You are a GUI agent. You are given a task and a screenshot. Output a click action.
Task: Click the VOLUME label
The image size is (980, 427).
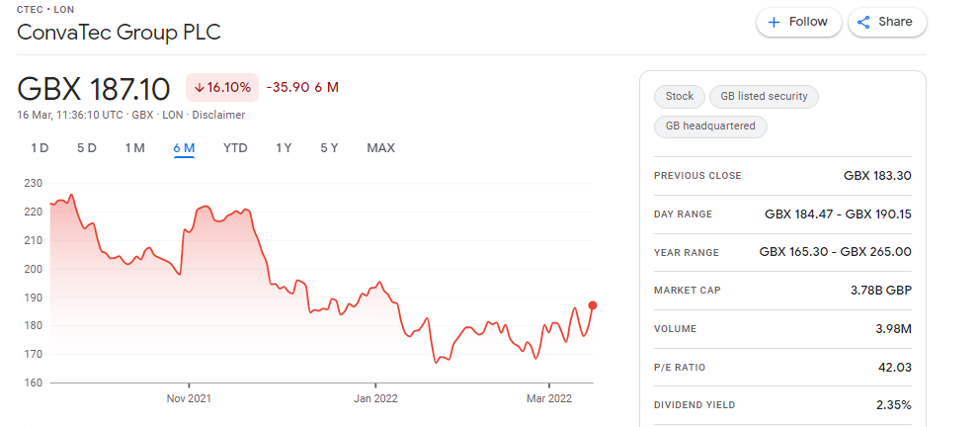click(675, 329)
